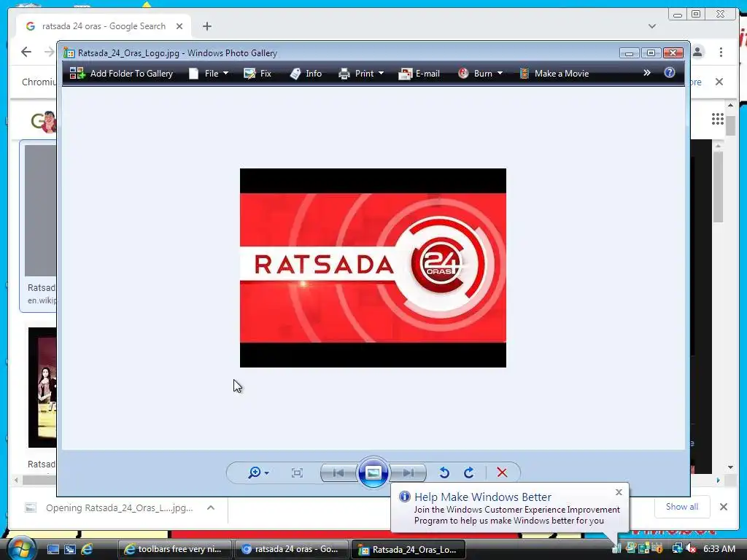Click Show all downloads in Chrome
This screenshot has height=560, width=747.
coord(682,507)
